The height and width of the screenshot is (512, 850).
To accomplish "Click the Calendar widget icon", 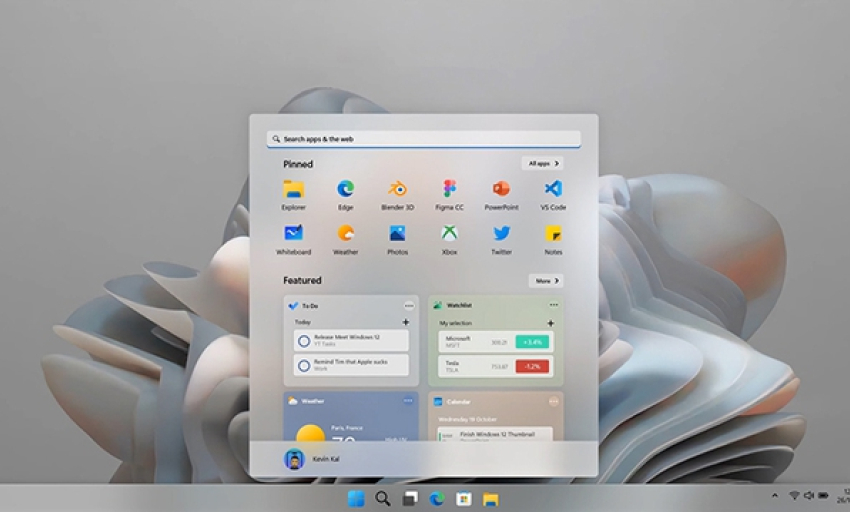I will 437,402.
